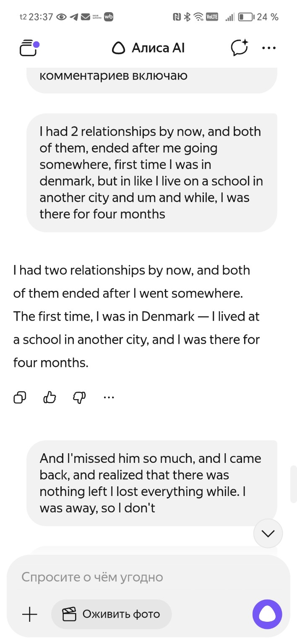The width and height of the screenshot is (297, 644).
Task: Open the three-dot menu in header
Action: (268, 48)
